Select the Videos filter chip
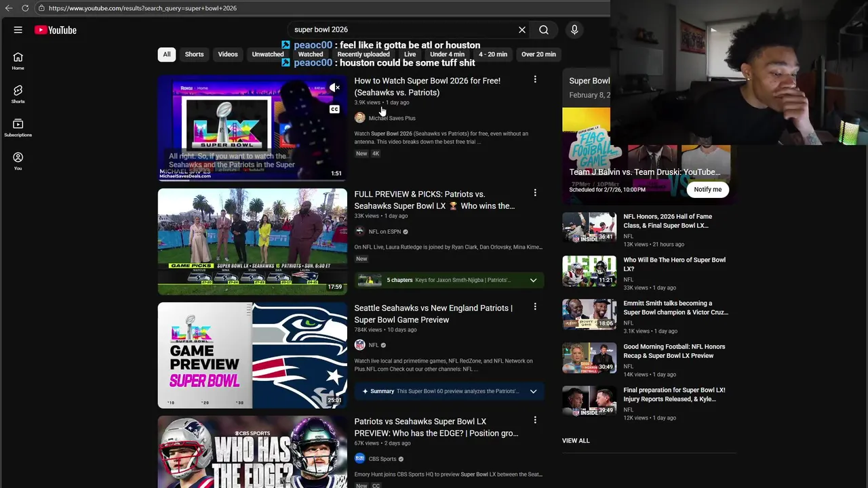The height and width of the screenshot is (488, 868). coord(228,54)
